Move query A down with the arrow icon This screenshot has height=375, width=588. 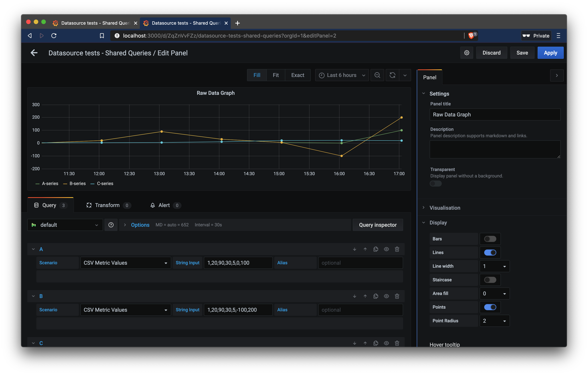[354, 249]
